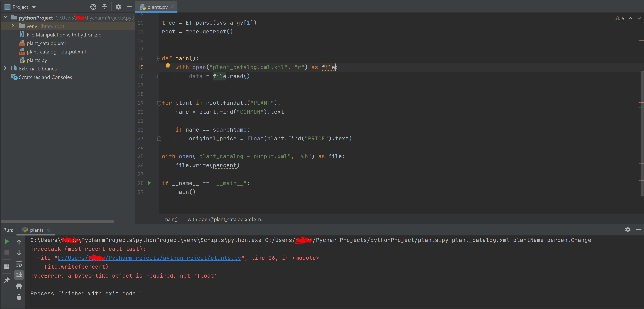Image resolution: width=644 pixels, height=309 pixels.
Task: Open the Project view dropdown
Action: [34, 7]
